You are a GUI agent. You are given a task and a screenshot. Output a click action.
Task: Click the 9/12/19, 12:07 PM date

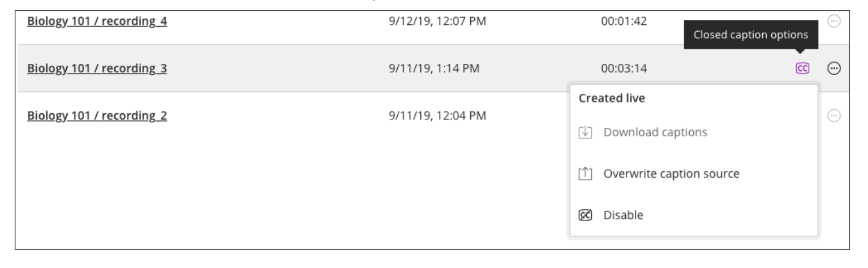coord(434,22)
